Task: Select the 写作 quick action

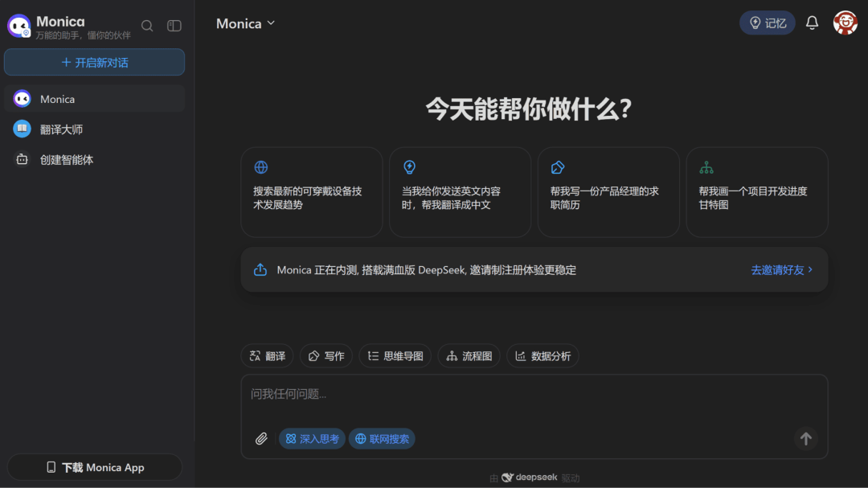Action: pos(326,356)
